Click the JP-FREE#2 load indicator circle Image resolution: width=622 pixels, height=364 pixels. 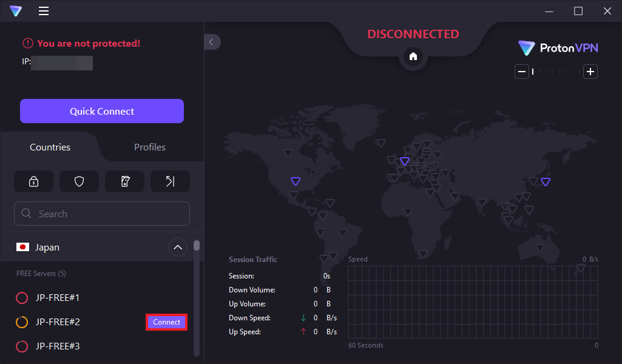22,322
